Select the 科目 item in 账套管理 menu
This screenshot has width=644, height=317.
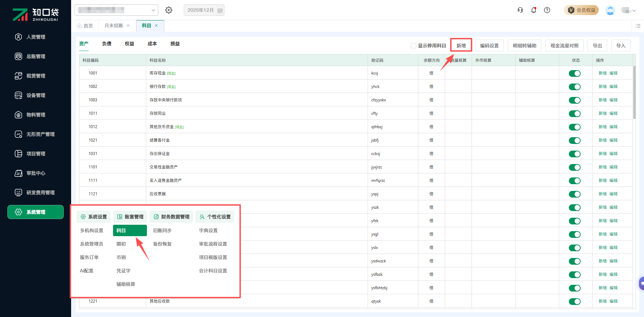tap(130, 230)
